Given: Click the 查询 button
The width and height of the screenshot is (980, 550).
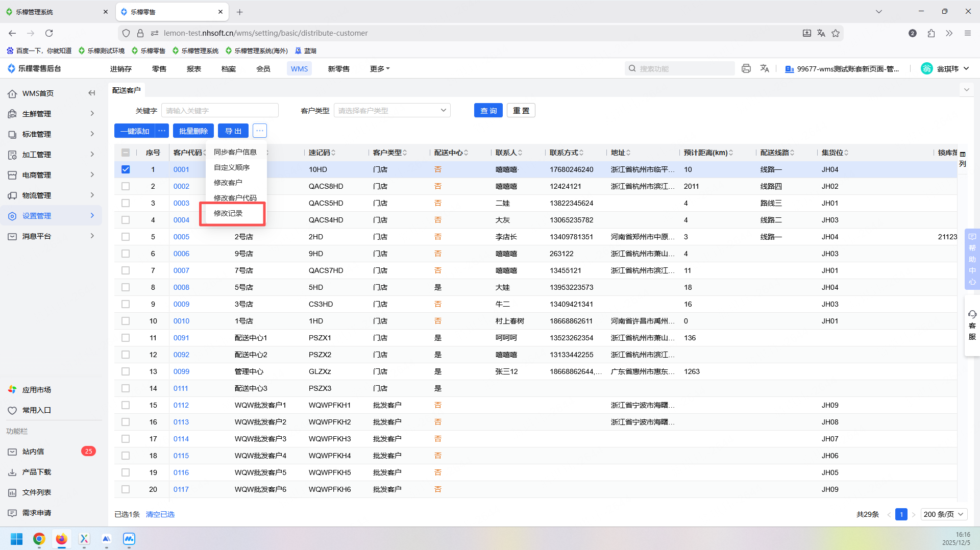Looking at the screenshot, I should [488, 111].
